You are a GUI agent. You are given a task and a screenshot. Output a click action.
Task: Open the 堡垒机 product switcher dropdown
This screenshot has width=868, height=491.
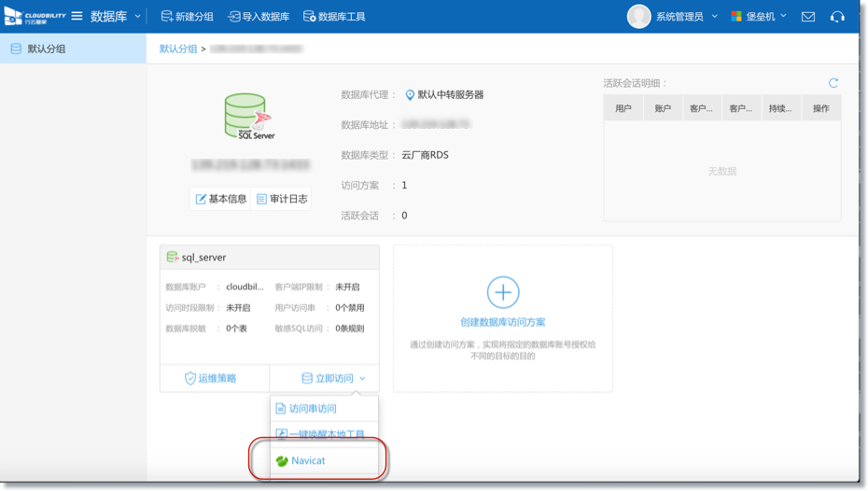[759, 17]
